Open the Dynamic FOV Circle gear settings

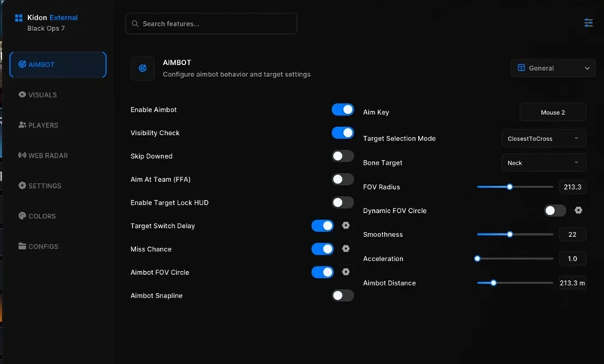pos(578,210)
